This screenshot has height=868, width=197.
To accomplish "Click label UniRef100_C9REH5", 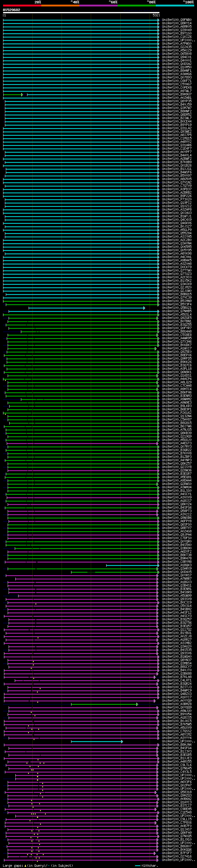I will click(176, 809).
